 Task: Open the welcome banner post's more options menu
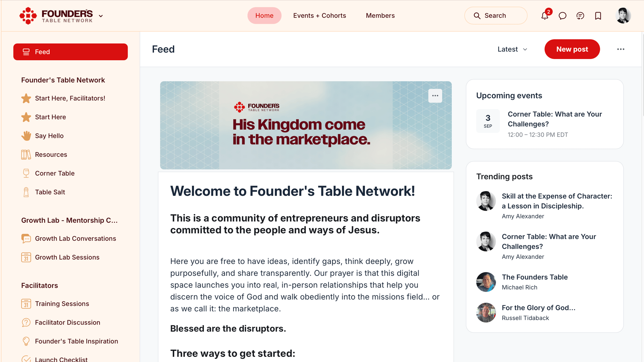(435, 96)
